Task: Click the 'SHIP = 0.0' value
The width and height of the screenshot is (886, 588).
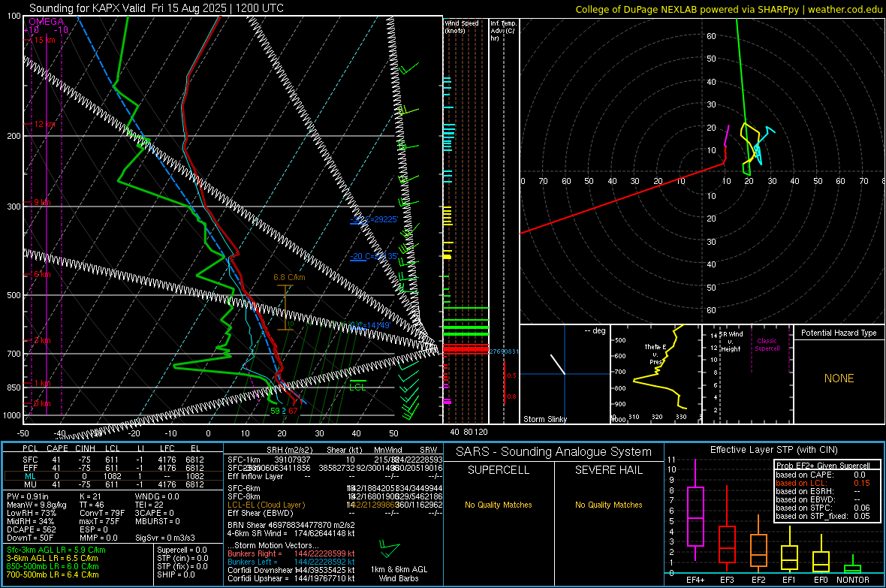Action: pos(176,574)
